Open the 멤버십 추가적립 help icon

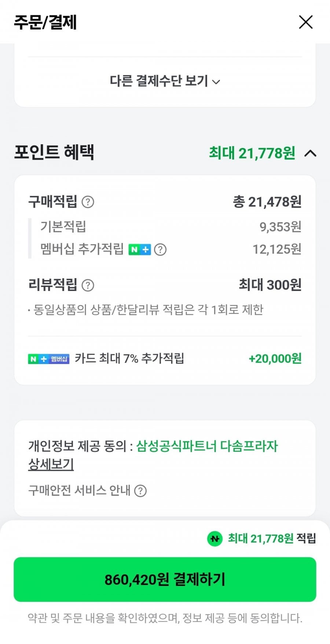coord(160,250)
